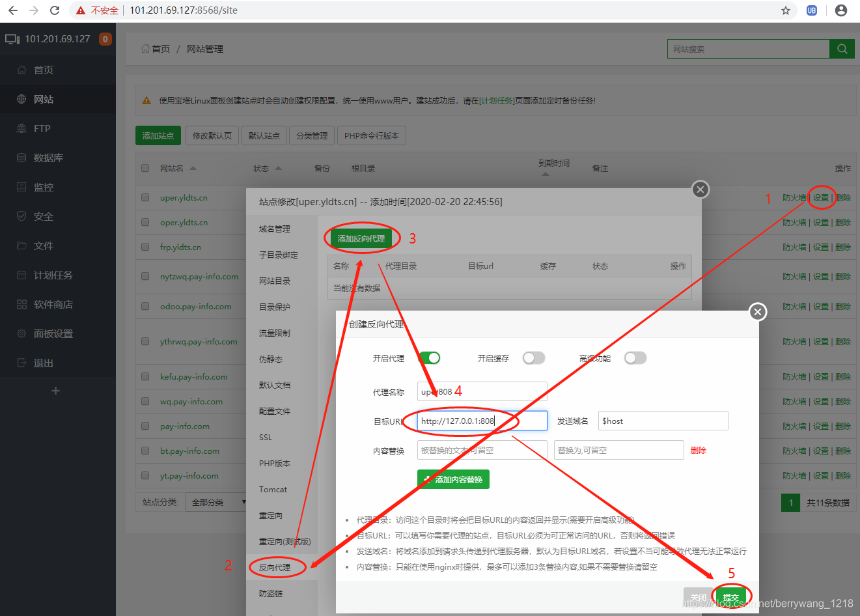Open the 全部分类 site category dropdown

215,502
